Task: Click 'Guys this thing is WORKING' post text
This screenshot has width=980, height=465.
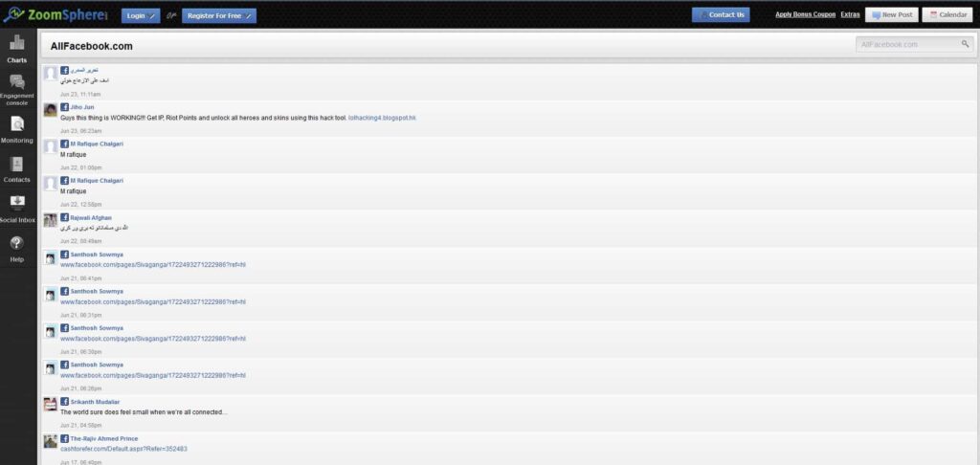Action: [203, 118]
